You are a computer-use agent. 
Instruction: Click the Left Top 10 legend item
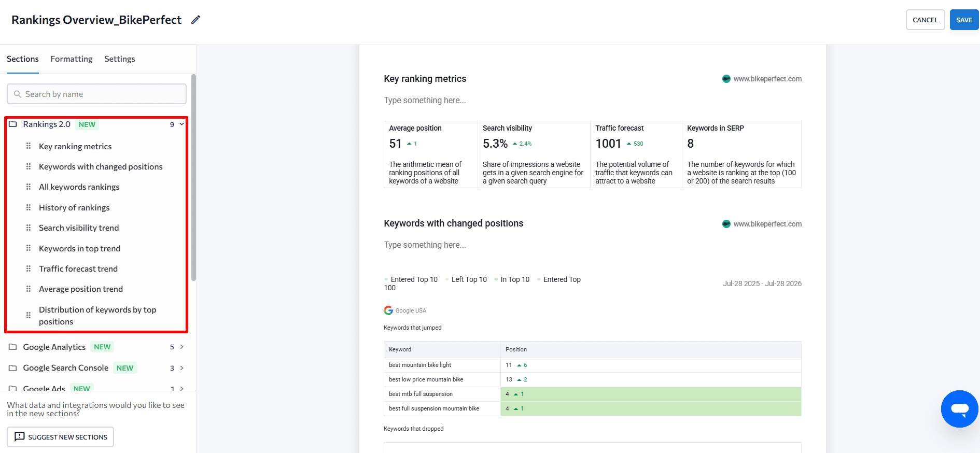[x=466, y=279]
